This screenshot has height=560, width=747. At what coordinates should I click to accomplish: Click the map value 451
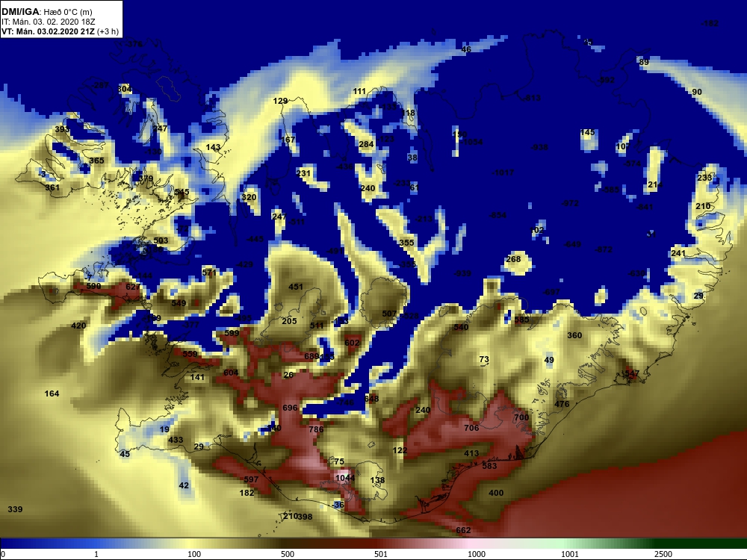(296, 287)
